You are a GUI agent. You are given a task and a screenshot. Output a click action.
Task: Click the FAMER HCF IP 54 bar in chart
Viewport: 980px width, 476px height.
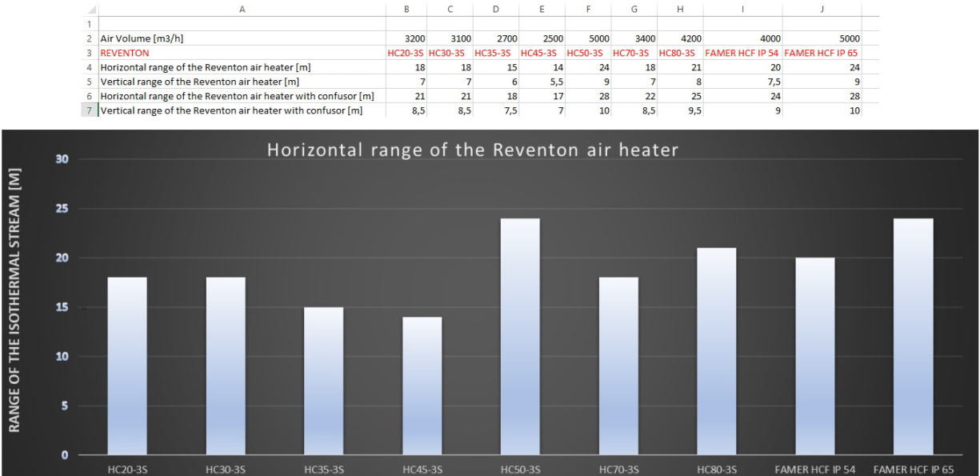tap(815, 357)
